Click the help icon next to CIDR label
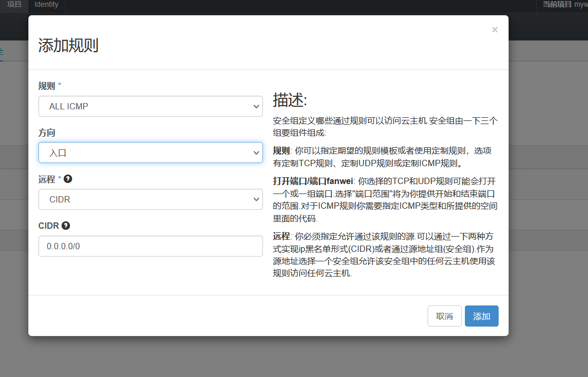The image size is (588, 377). pos(66,226)
